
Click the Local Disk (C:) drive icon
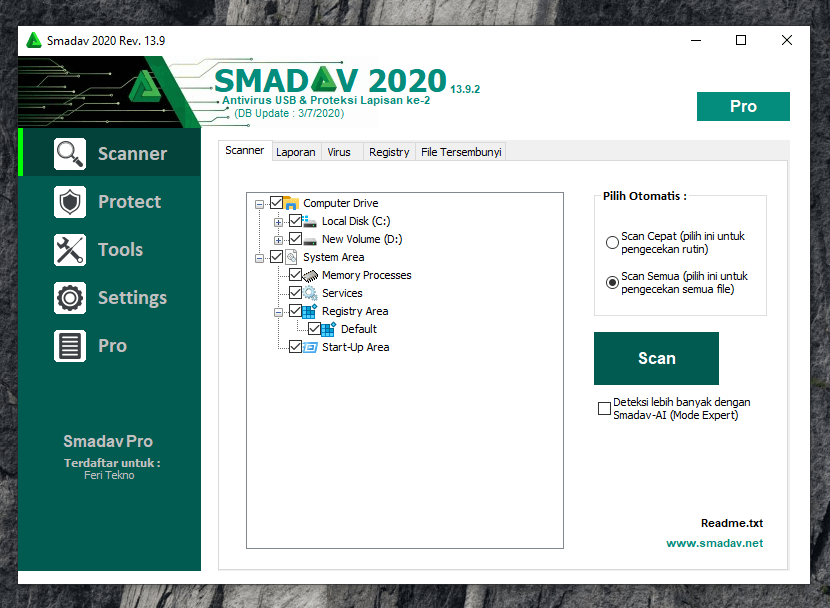(x=310, y=221)
